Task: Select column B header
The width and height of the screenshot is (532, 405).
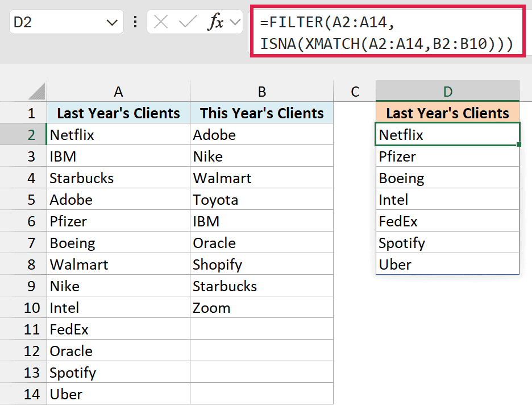Action: pos(261,92)
